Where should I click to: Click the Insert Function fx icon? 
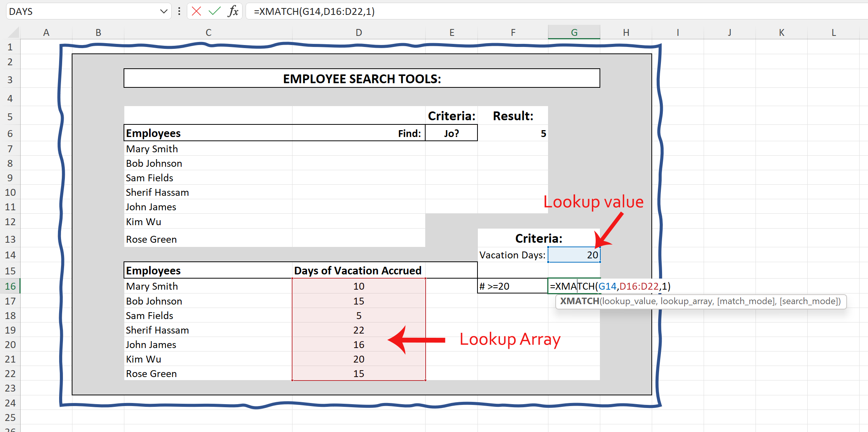(x=233, y=11)
